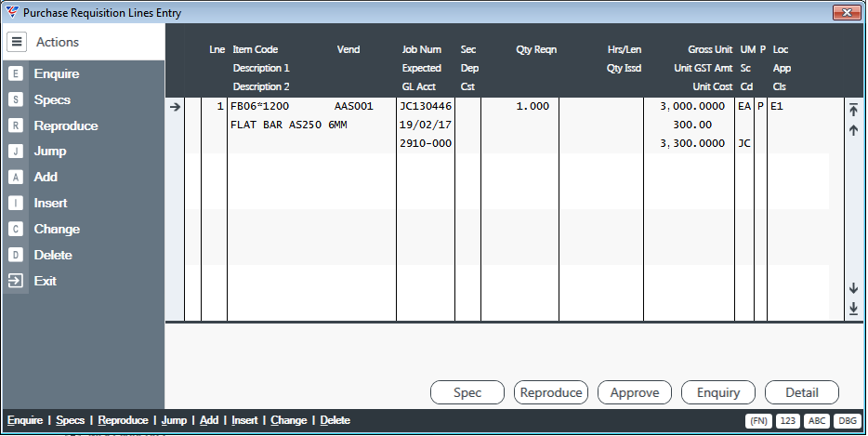Click the Spec button
The image size is (868, 436).
(x=467, y=393)
